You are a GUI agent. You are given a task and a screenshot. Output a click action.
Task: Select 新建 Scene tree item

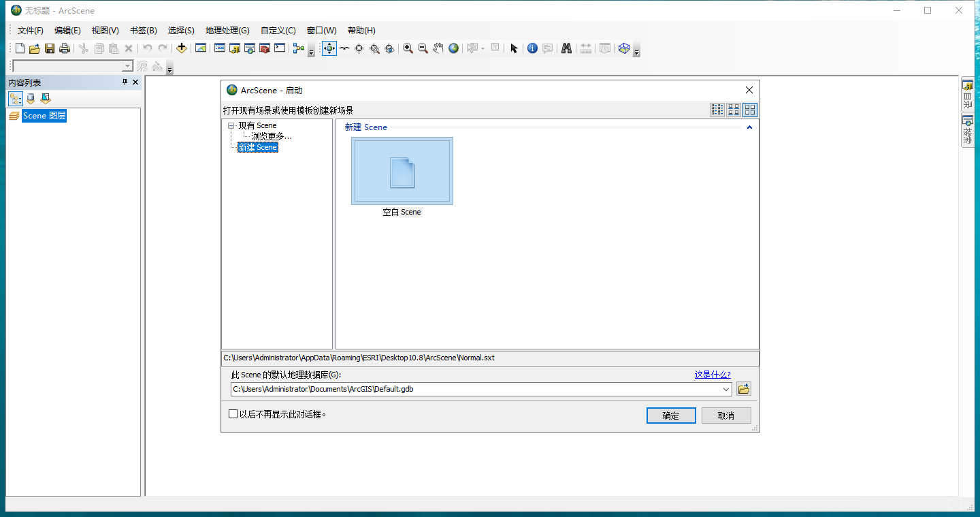258,147
